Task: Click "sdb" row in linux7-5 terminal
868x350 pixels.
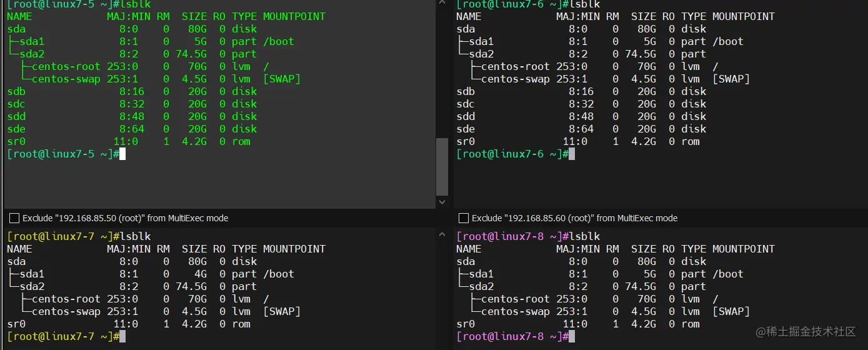Action: (x=132, y=91)
